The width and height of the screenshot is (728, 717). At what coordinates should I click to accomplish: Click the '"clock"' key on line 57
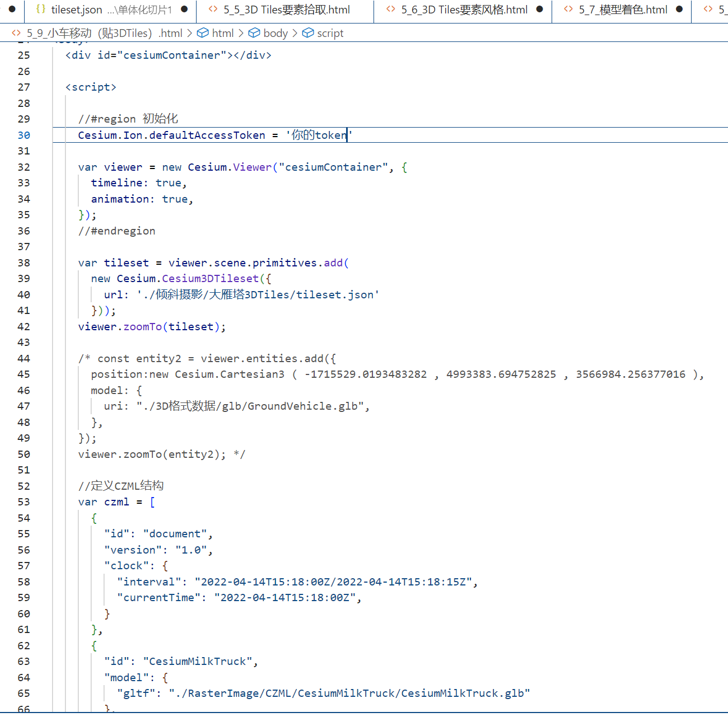pyautogui.click(x=127, y=566)
